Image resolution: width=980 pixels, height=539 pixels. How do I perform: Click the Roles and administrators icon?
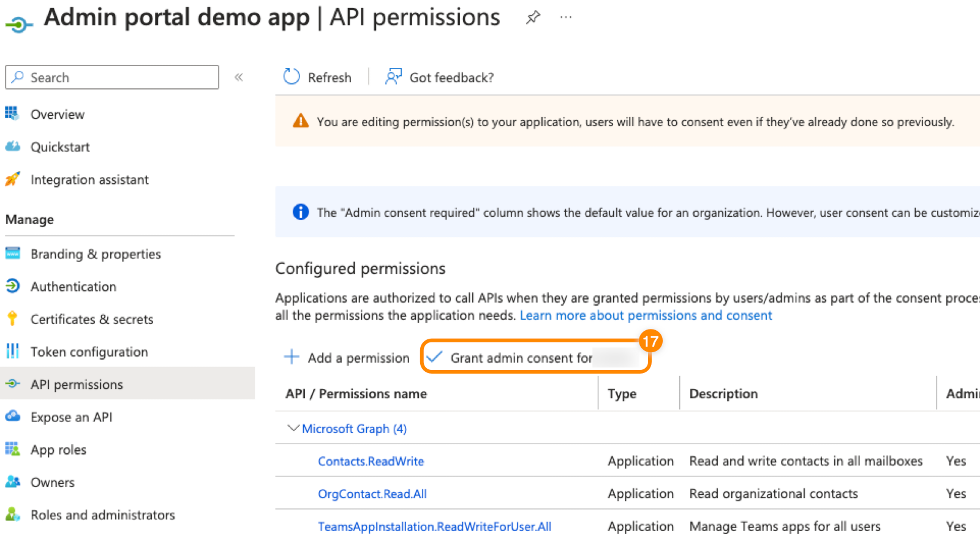point(12,514)
